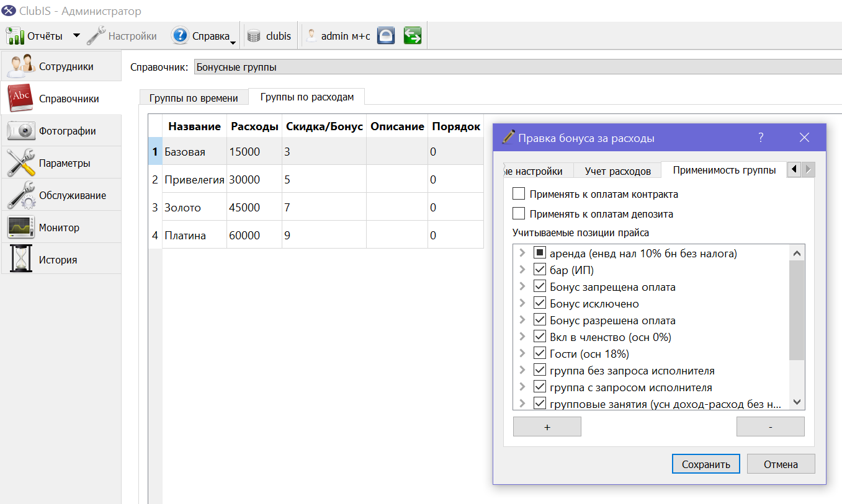Open the Фотографии camera section
Screen dimensions: 842x504
point(61,131)
